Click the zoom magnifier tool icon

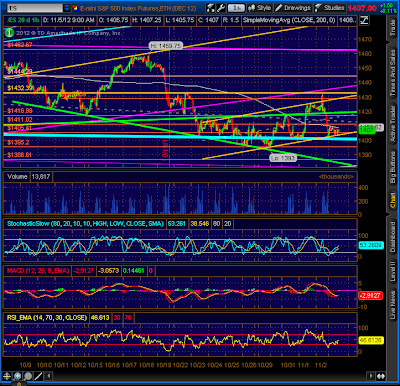click(x=17, y=376)
